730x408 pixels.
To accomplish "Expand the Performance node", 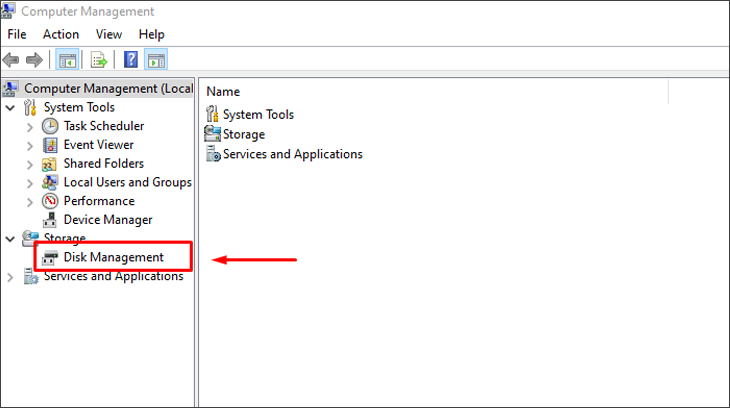I will [x=30, y=202].
